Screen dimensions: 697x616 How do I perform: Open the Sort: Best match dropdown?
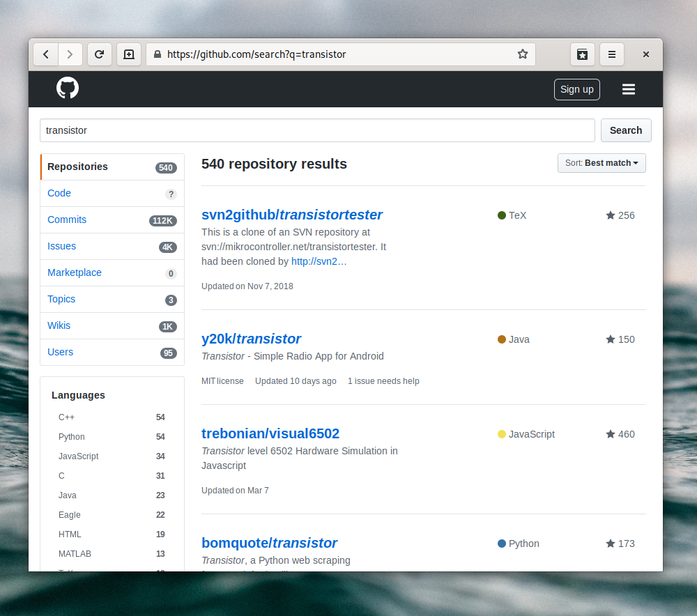[x=602, y=163]
